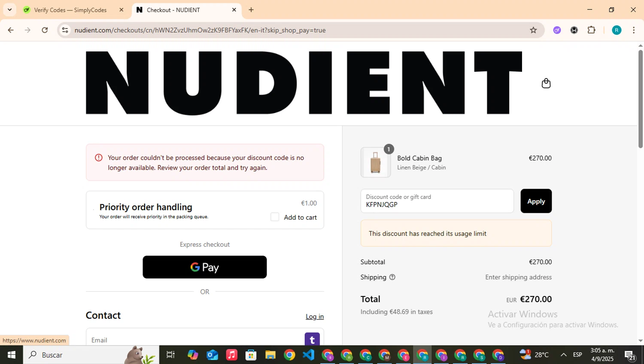Follow the Log in link

click(315, 316)
